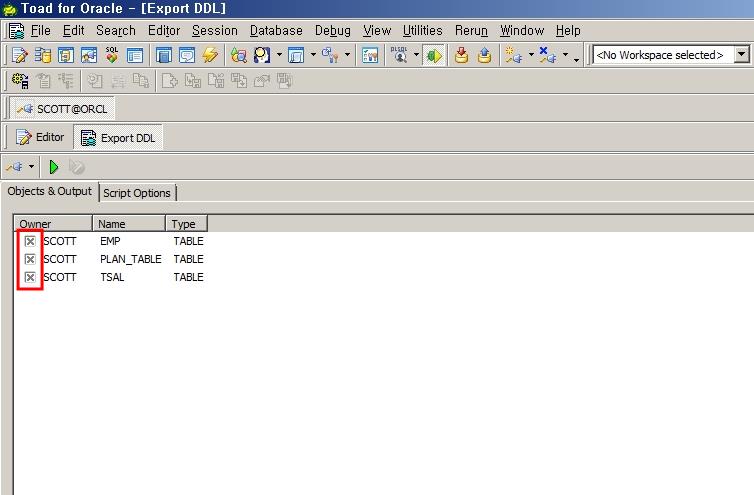Click the PL/SQL toolbar icon
754x495 pixels.
pos(398,55)
